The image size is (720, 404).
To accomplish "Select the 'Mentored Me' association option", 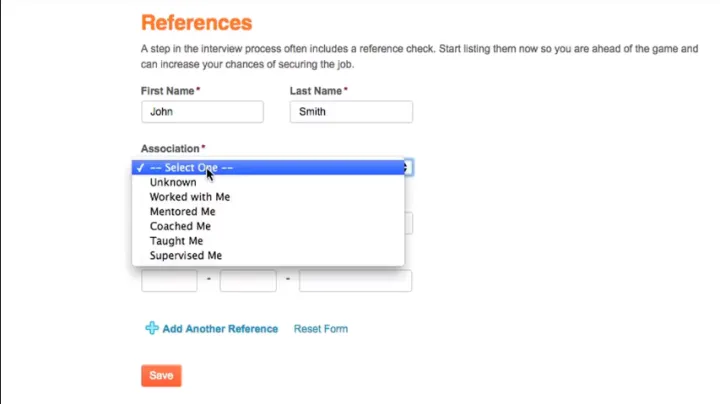I will [x=182, y=212].
